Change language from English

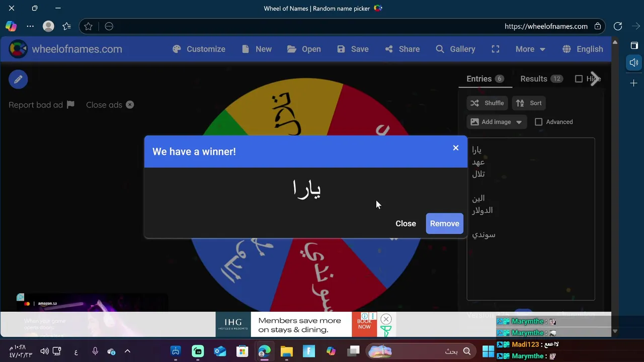[x=583, y=49]
